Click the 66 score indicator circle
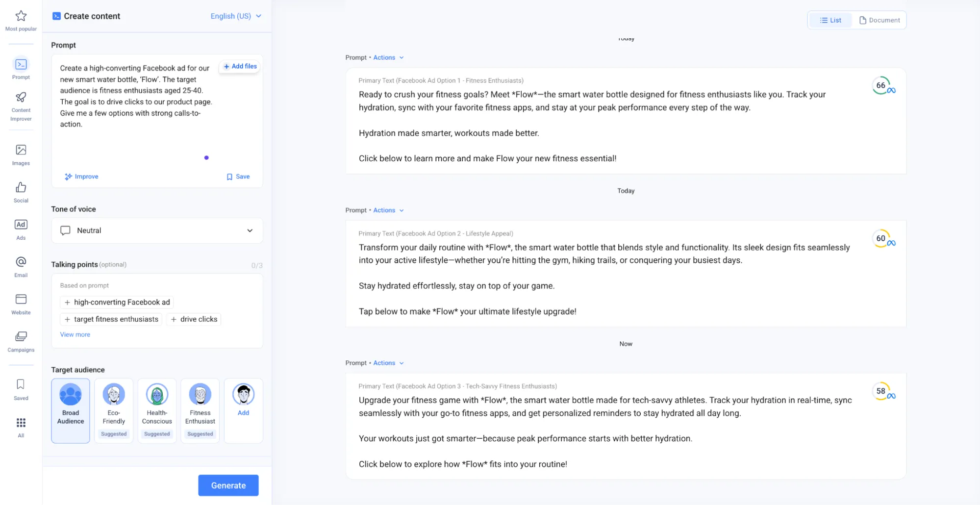This screenshot has height=505, width=980. pos(881,85)
